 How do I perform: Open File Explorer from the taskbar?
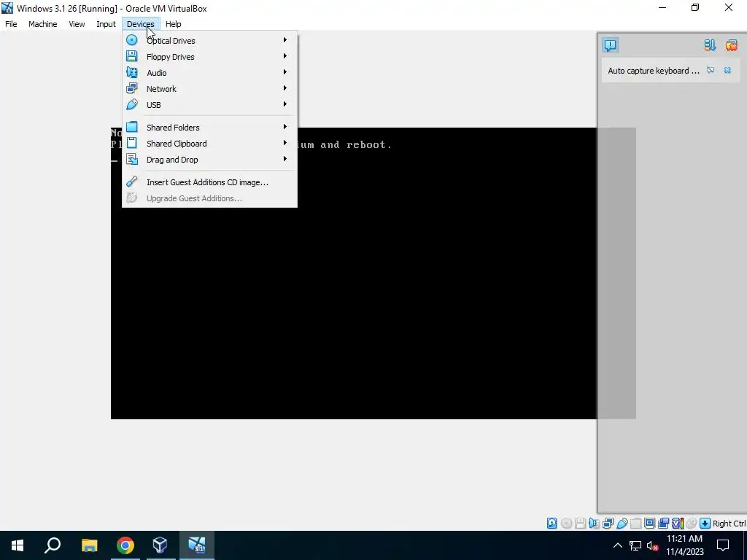(89, 545)
